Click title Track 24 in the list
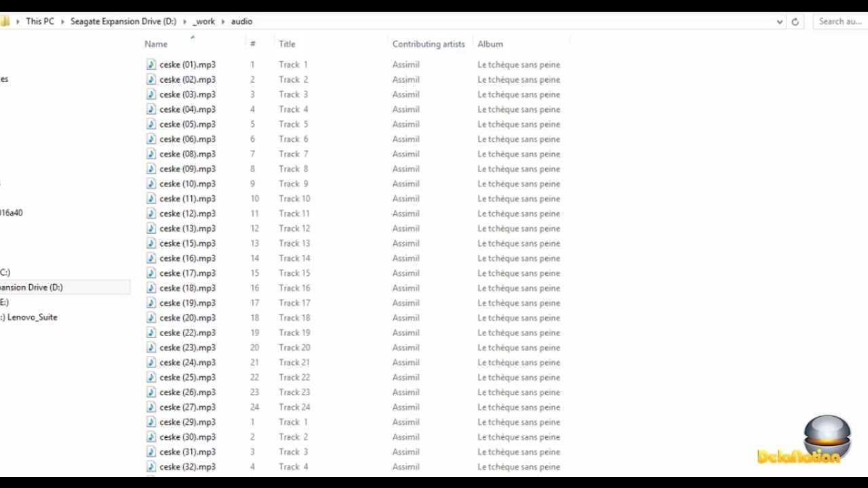The height and width of the screenshot is (488, 868). 294,407
